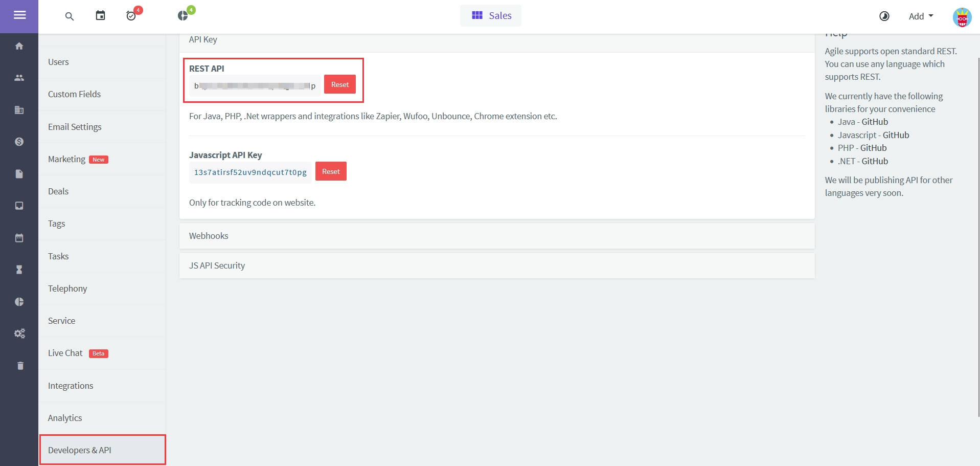Open the calendar icon in top bar
The image size is (980, 466).
pos(100,16)
